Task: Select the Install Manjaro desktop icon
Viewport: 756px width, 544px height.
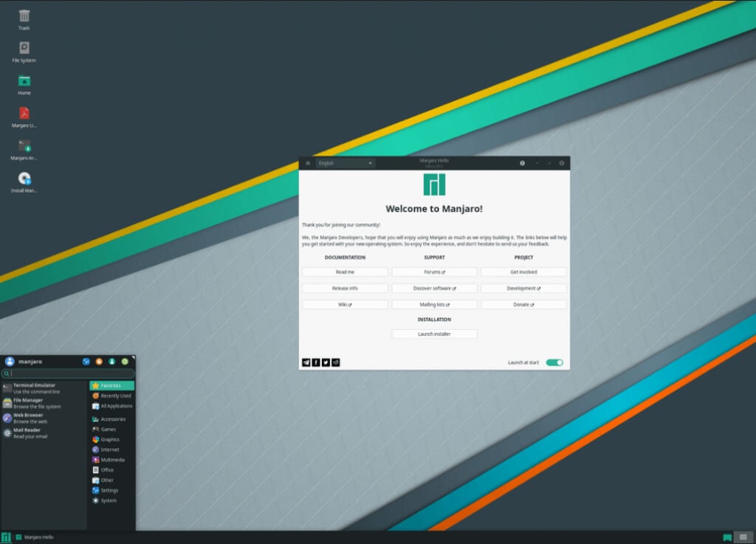Action: coord(24,182)
